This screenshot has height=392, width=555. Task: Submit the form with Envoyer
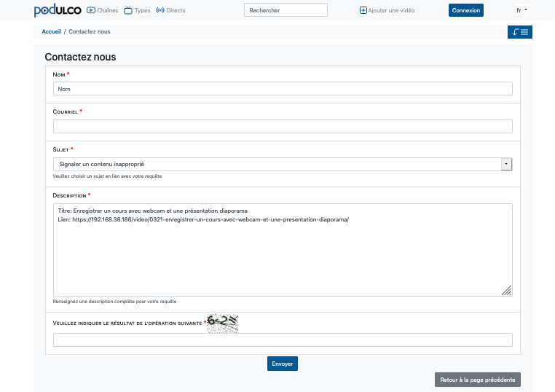tap(283, 364)
